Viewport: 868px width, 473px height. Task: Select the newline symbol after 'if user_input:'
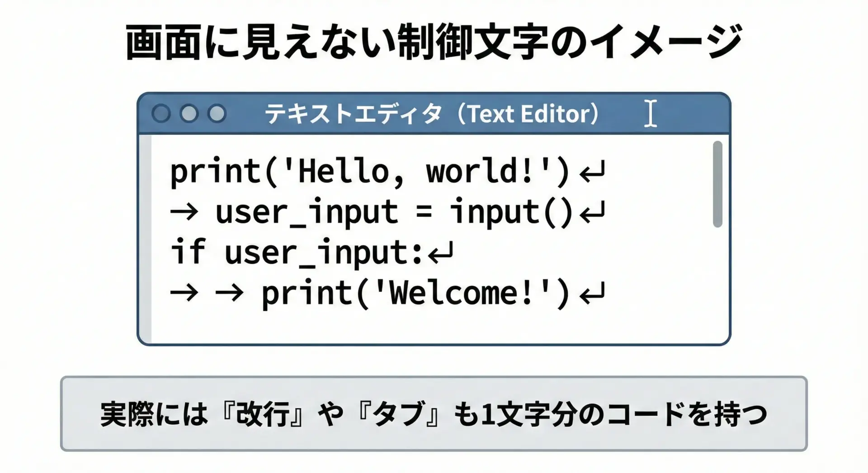(440, 253)
